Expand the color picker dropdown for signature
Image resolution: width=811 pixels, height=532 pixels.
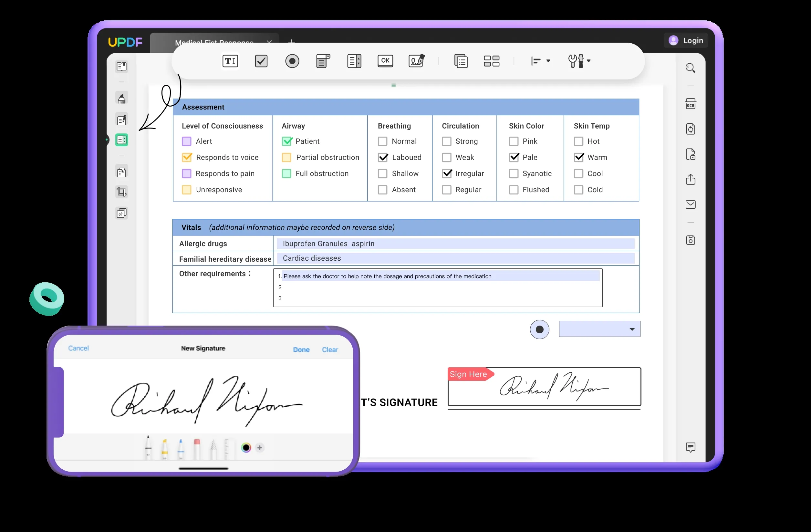point(246,447)
